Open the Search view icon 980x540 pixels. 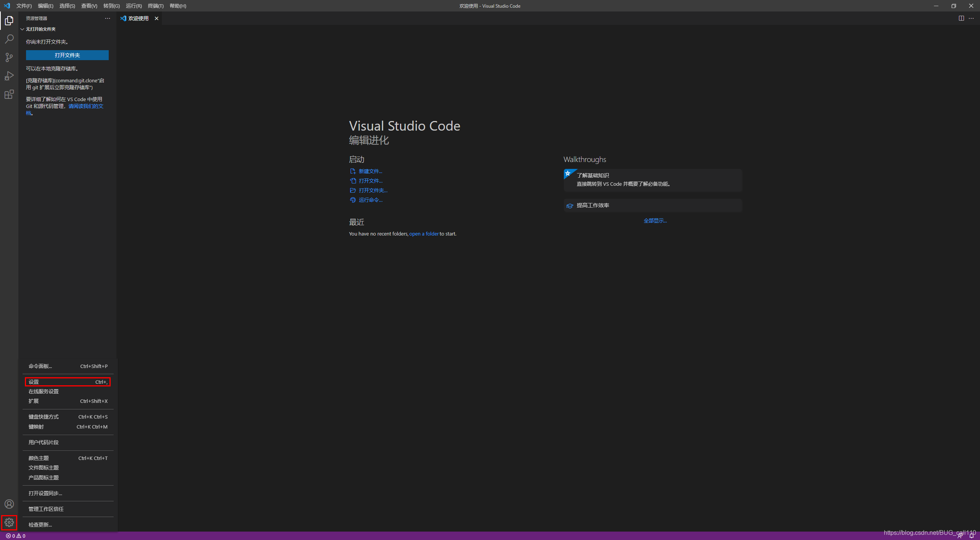pos(9,39)
